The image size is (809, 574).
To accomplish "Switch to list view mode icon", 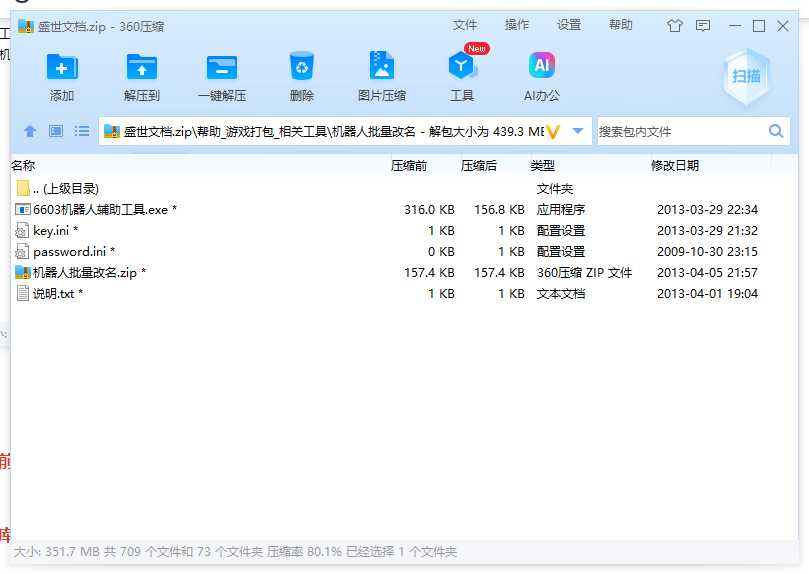I will point(82,131).
